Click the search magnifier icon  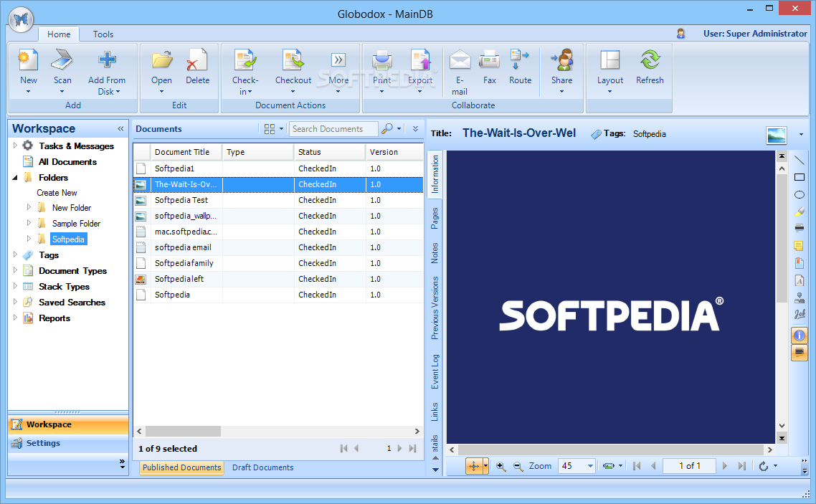387,128
